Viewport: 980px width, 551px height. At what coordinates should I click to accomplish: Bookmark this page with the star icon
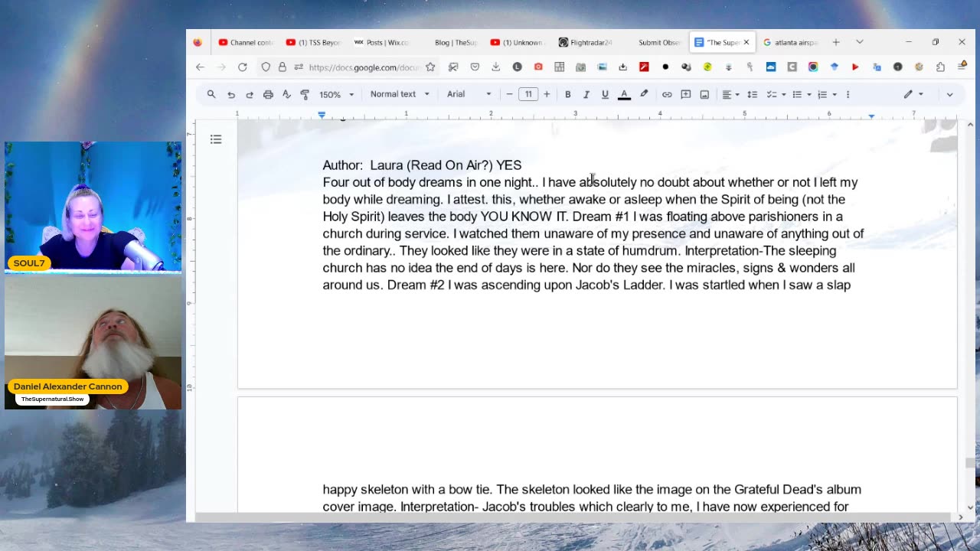430,67
